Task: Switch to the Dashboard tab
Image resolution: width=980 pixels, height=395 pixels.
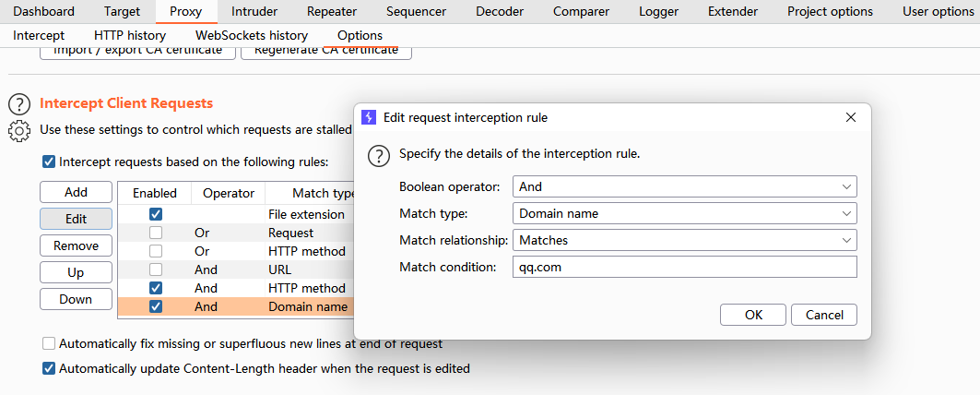Action: point(43,11)
